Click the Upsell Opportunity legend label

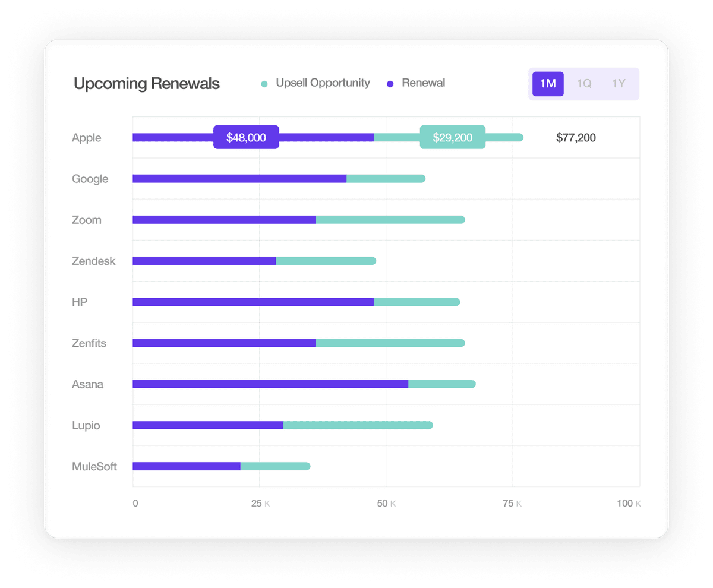[323, 83]
